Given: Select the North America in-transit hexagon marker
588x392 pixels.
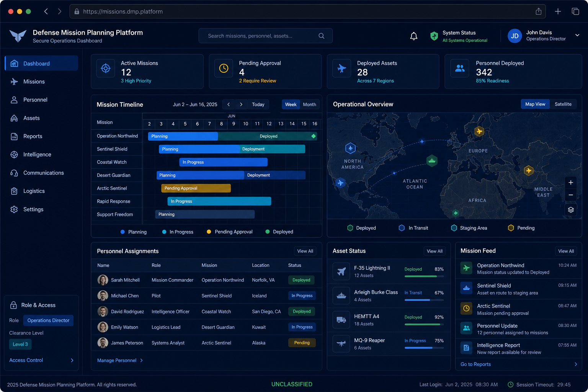Looking at the screenshot, I should coord(350,148).
